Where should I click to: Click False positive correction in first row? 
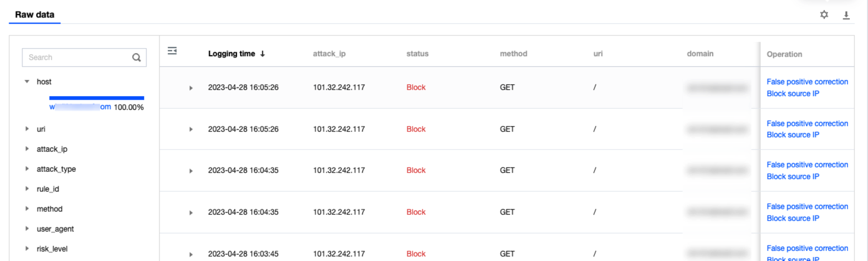pyautogui.click(x=807, y=82)
